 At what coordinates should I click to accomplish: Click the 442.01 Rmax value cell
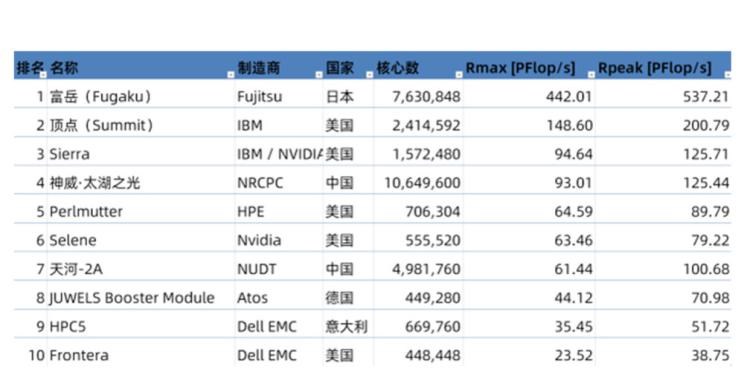point(529,97)
